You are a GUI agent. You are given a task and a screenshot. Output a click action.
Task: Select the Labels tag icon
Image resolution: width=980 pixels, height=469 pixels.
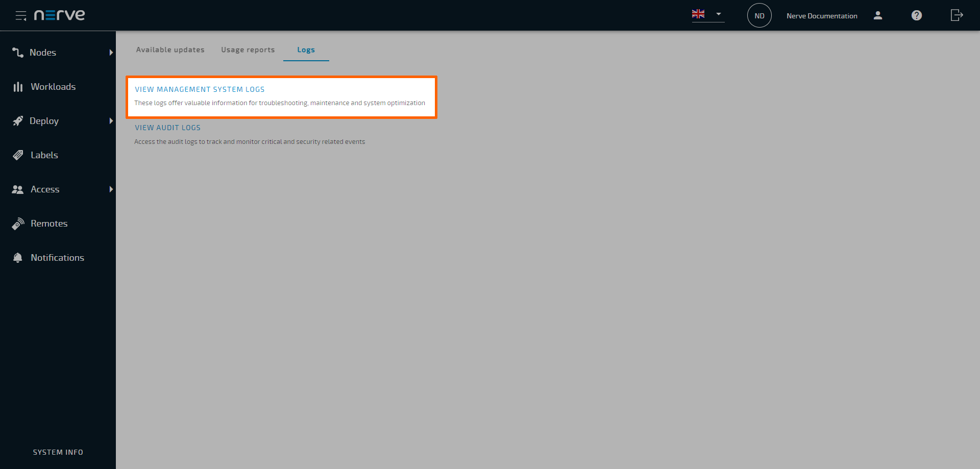point(17,155)
